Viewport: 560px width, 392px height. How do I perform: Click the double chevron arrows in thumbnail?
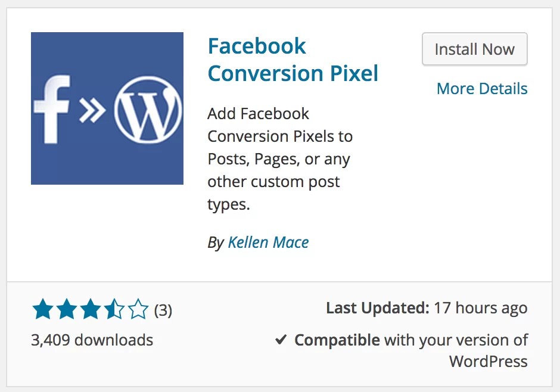click(x=93, y=110)
